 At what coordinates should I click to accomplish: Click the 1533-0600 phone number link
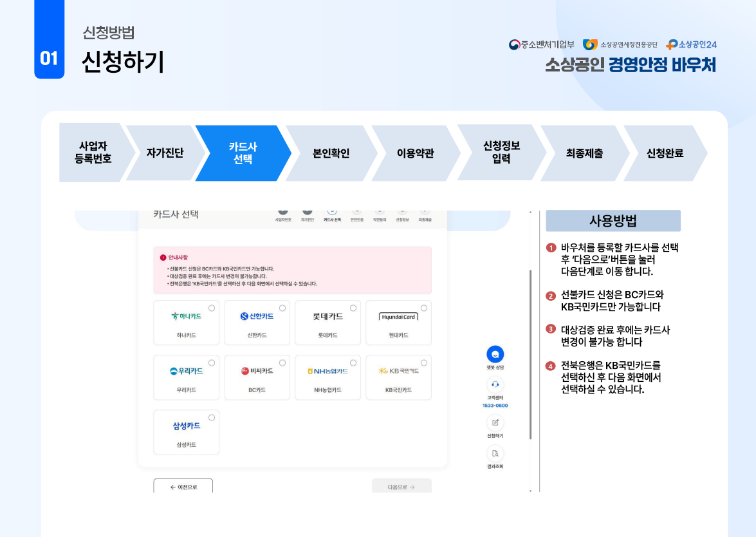click(x=495, y=406)
